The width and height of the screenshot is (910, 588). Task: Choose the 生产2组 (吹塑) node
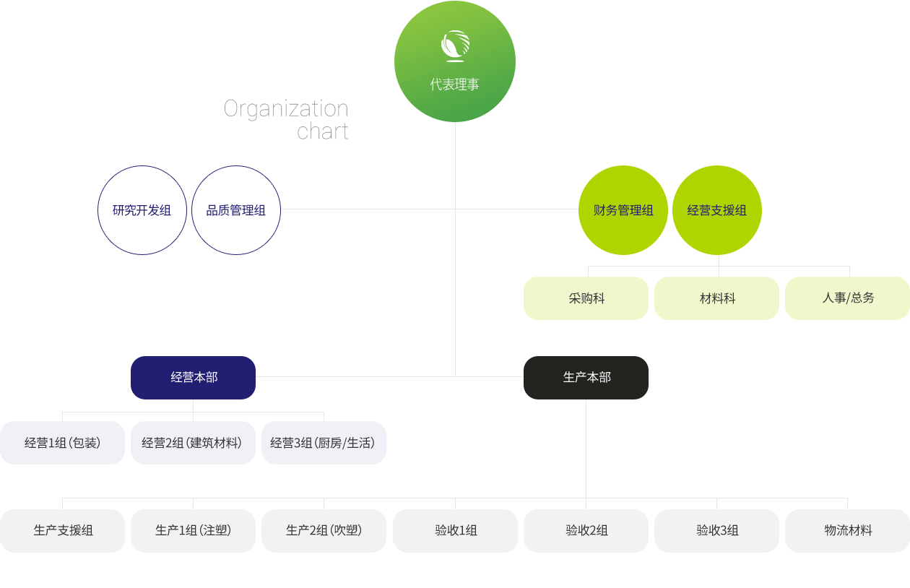324,531
